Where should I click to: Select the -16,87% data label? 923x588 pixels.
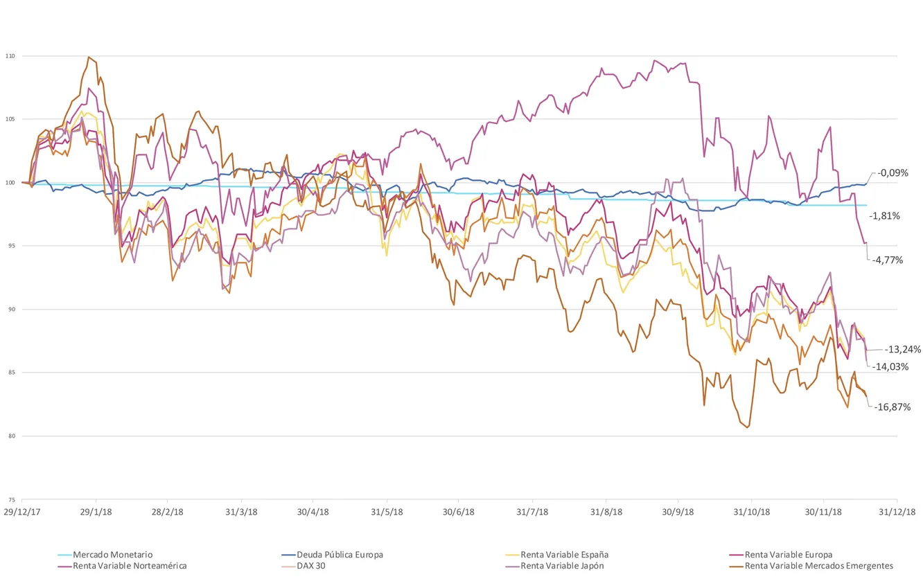(891, 407)
